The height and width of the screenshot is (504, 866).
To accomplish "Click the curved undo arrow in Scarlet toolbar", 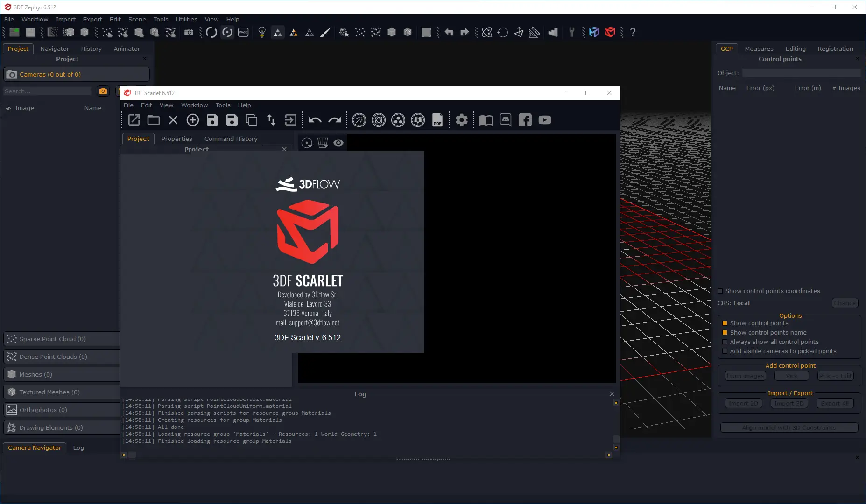I will coord(315,120).
